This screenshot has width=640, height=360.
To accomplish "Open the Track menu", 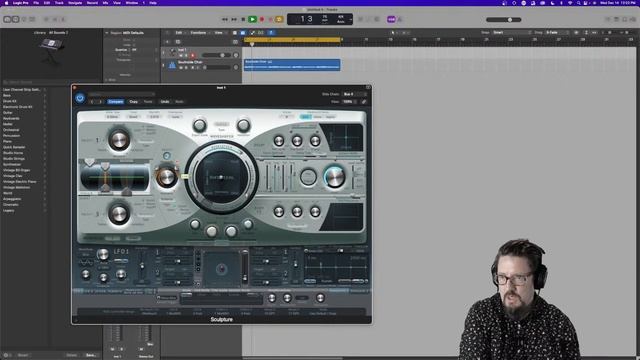I will pyautogui.click(x=59, y=3).
